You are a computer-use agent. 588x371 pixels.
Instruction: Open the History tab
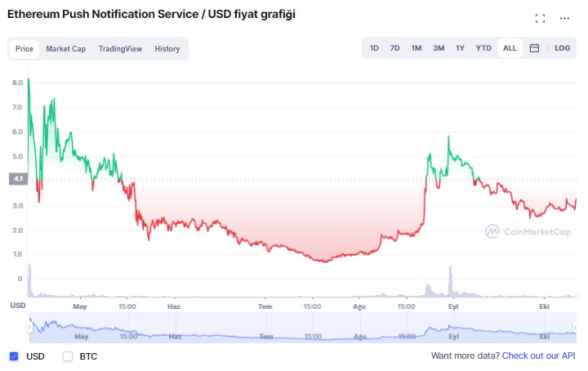pos(167,49)
